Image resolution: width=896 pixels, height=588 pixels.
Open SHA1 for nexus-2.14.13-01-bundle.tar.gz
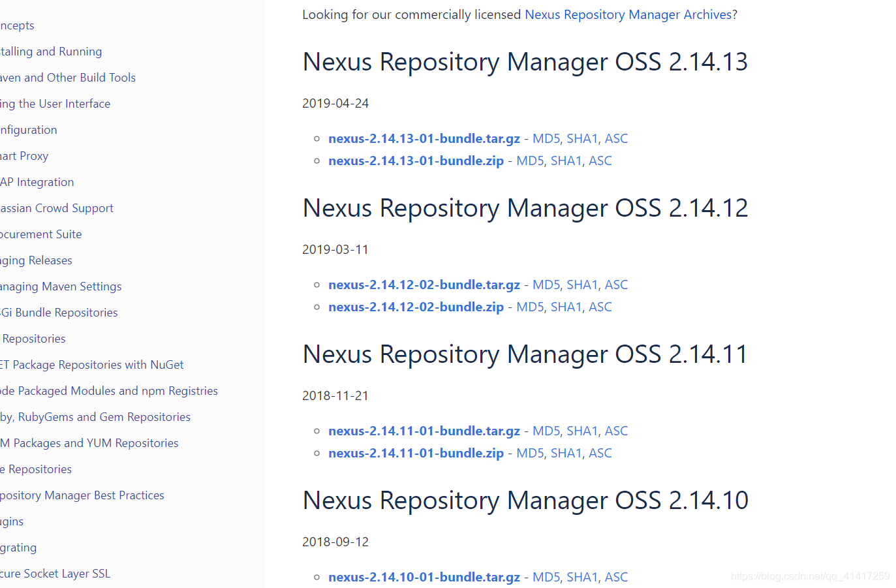[x=582, y=138]
